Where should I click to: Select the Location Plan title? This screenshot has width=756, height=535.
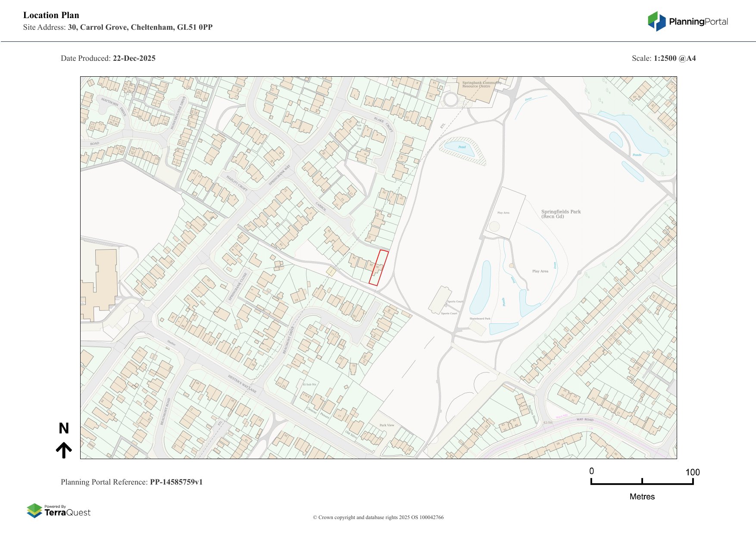click(51, 15)
